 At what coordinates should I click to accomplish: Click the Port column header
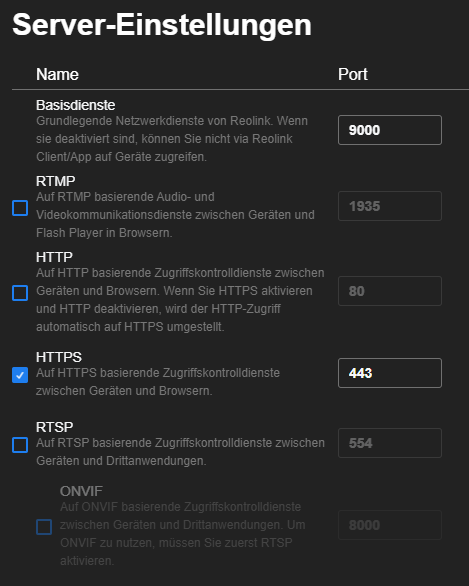(x=353, y=74)
